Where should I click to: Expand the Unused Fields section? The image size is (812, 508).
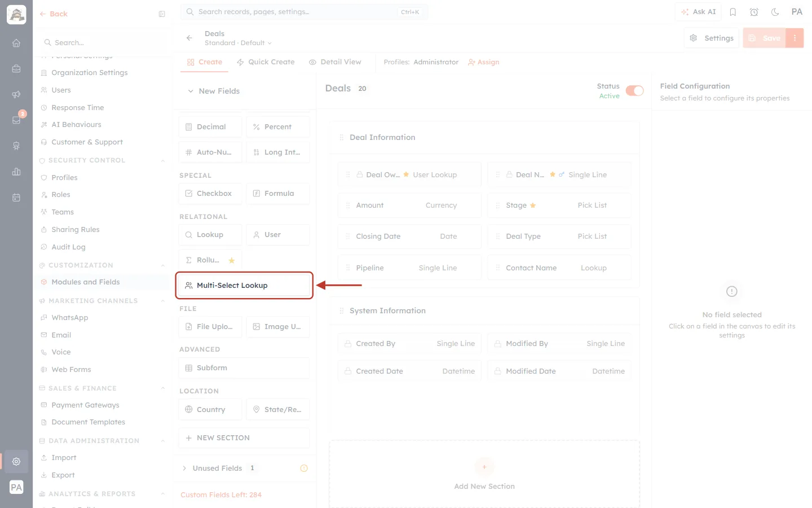[184, 468]
